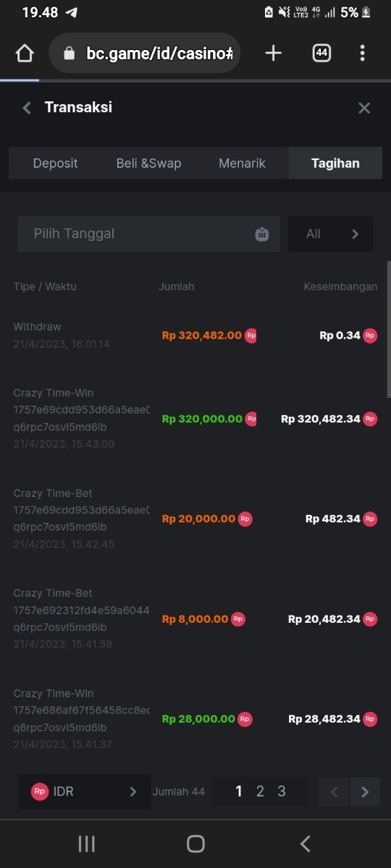Viewport: 391px width, 868px height.
Task: Tap the Android recent apps icon
Action: 86,843
